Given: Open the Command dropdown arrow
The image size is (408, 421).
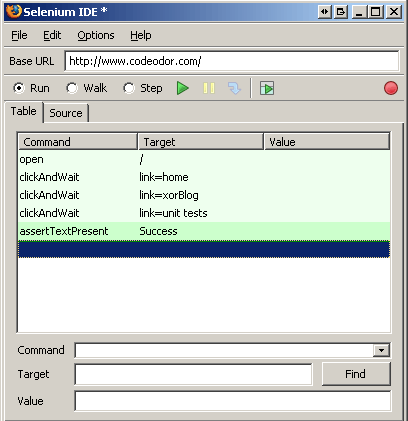Looking at the screenshot, I should [x=381, y=350].
